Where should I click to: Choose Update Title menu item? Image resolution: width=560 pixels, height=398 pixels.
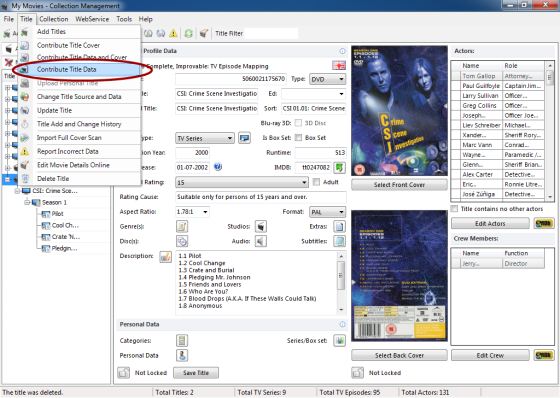[80, 110]
